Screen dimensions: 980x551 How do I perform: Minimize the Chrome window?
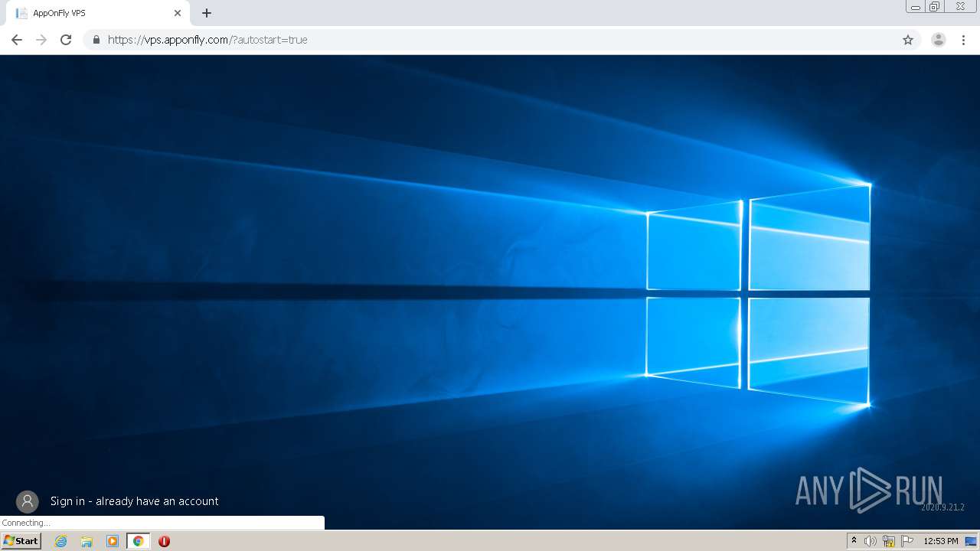(916, 7)
